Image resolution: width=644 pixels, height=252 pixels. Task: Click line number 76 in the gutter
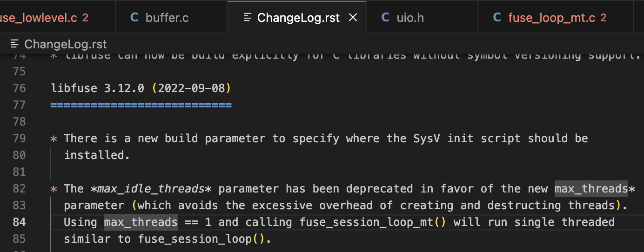pos(20,88)
